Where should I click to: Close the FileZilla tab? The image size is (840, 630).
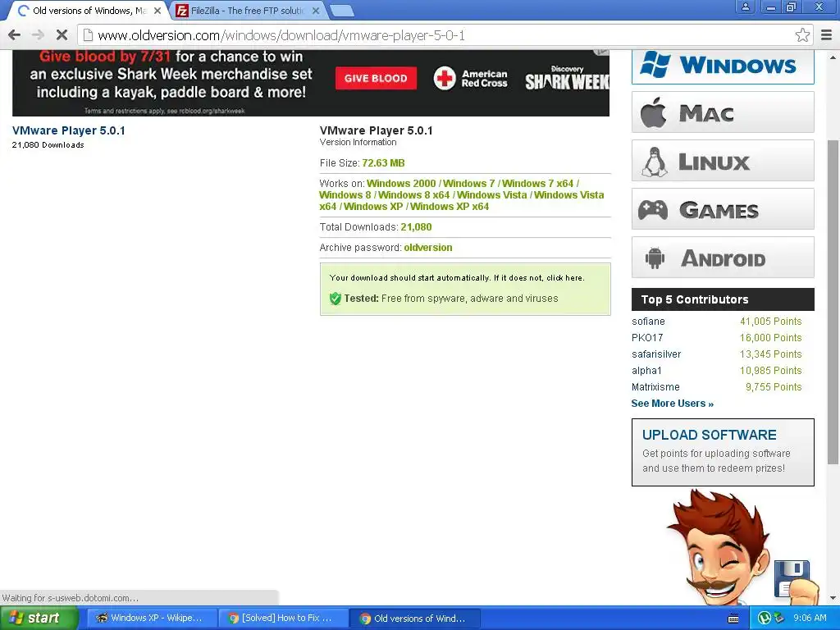pos(316,10)
